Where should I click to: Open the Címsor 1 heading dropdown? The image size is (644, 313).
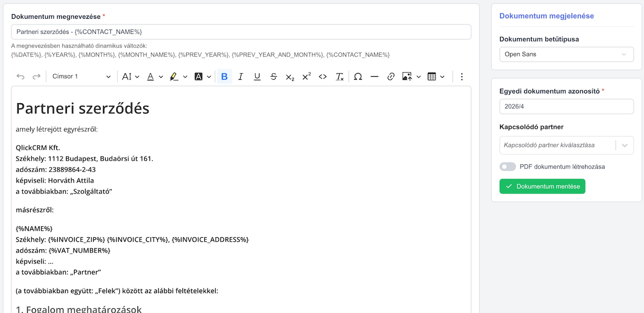click(x=82, y=77)
